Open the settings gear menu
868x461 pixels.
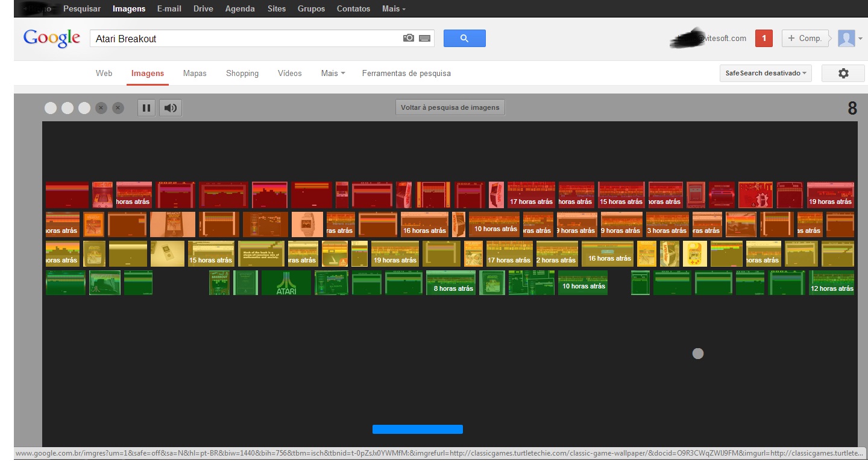click(843, 73)
